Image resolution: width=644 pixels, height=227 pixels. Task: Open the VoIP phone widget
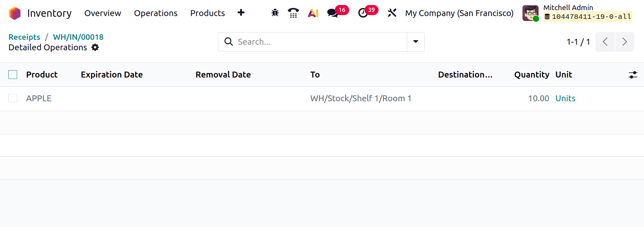(x=293, y=13)
